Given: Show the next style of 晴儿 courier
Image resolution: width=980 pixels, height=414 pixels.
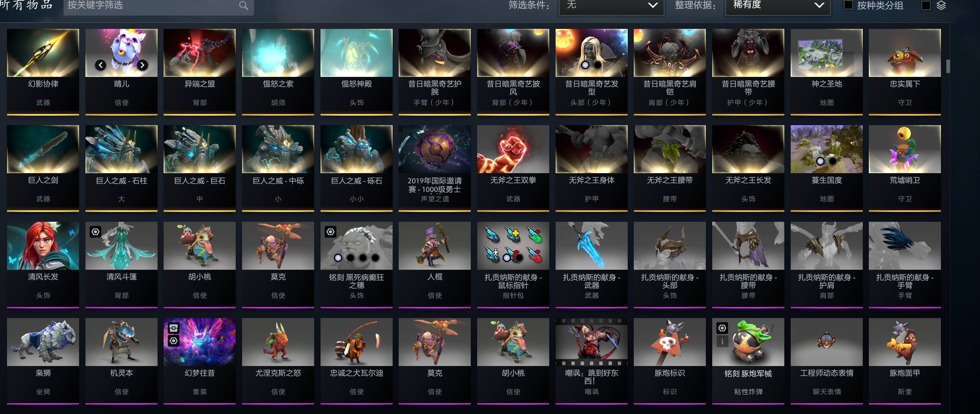Looking at the screenshot, I should 142,65.
